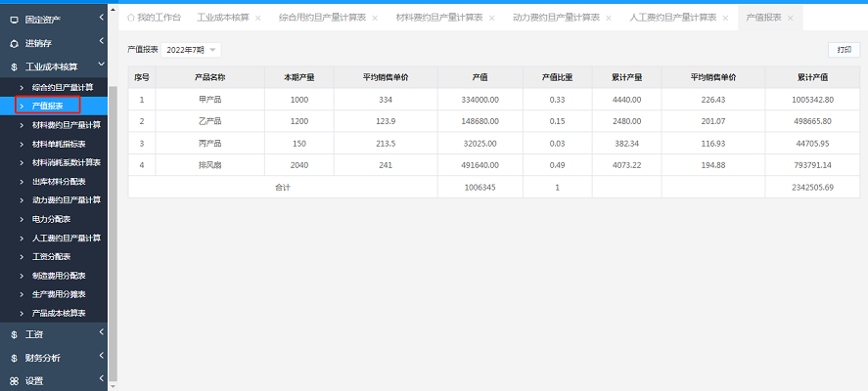Collapse the 工业成本核算 menu chevron
The image size is (868, 391).
pos(102,65)
